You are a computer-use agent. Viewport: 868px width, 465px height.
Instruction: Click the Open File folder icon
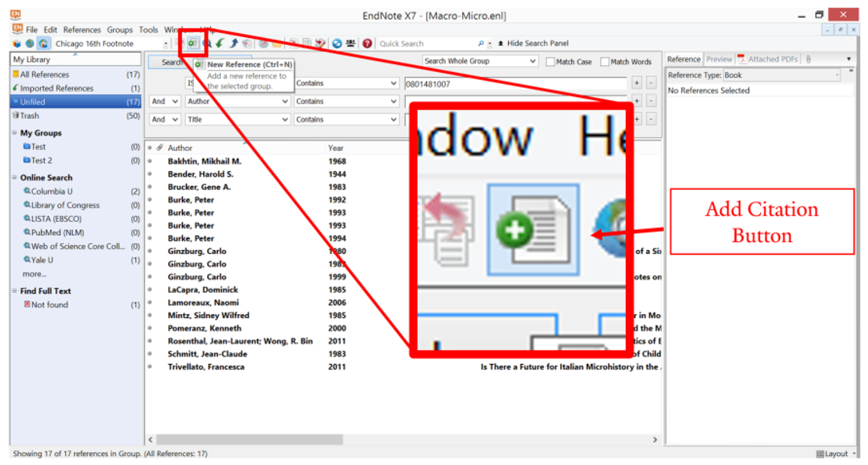[277, 44]
